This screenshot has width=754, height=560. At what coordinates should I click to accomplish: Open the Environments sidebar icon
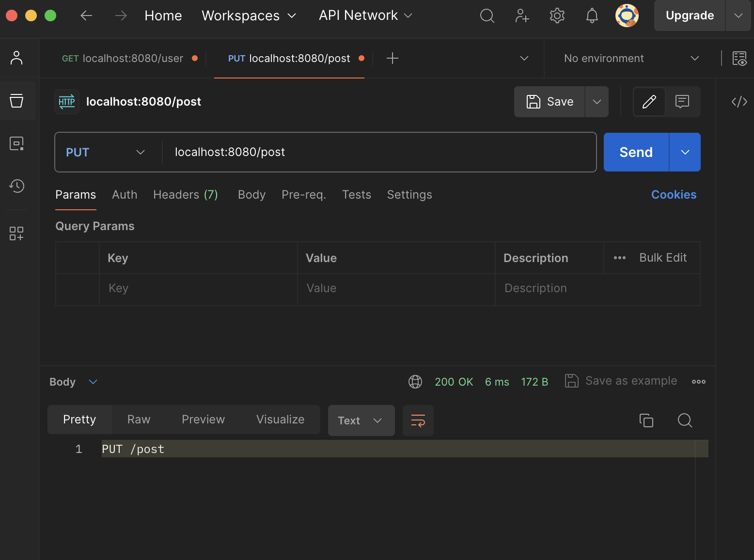(16, 143)
